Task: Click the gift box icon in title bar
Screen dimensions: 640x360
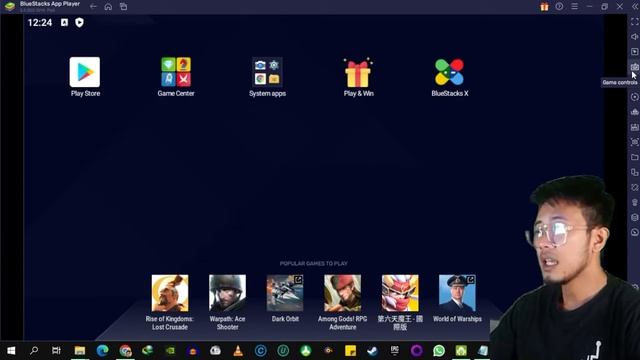Action: coord(544,7)
